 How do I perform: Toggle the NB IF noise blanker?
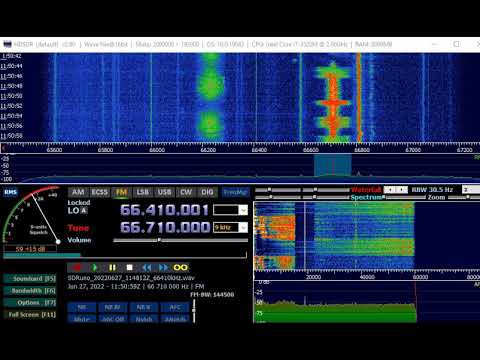click(x=144, y=307)
